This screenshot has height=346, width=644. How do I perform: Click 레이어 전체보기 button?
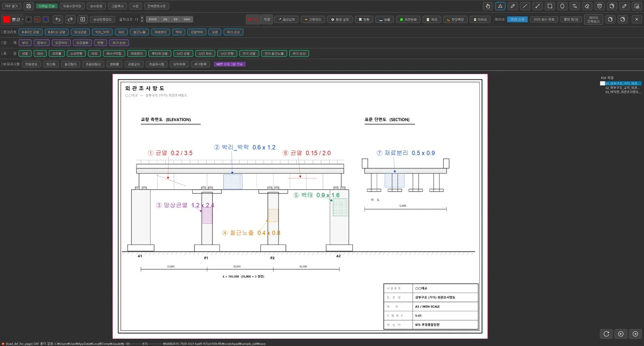coord(593,19)
